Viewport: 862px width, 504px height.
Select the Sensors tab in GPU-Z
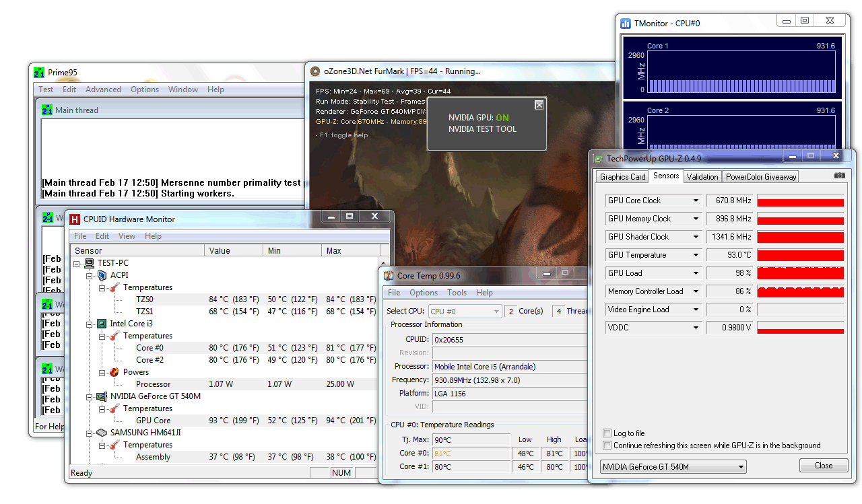click(666, 176)
